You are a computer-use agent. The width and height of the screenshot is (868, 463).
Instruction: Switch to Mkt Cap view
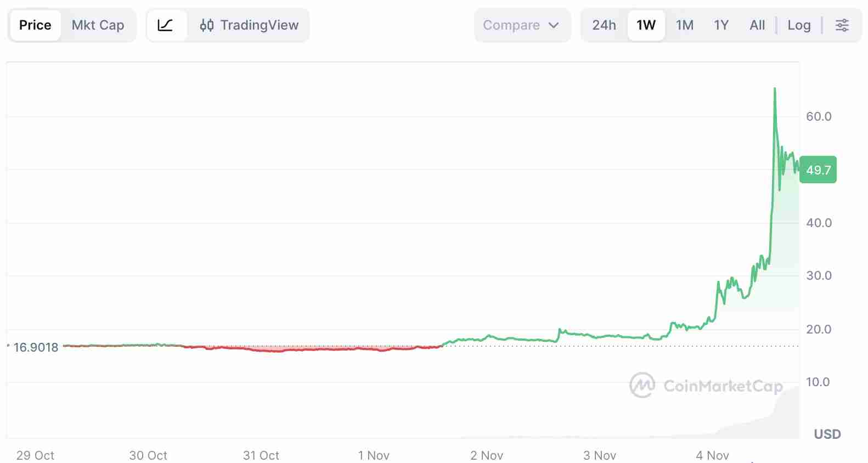(98, 25)
